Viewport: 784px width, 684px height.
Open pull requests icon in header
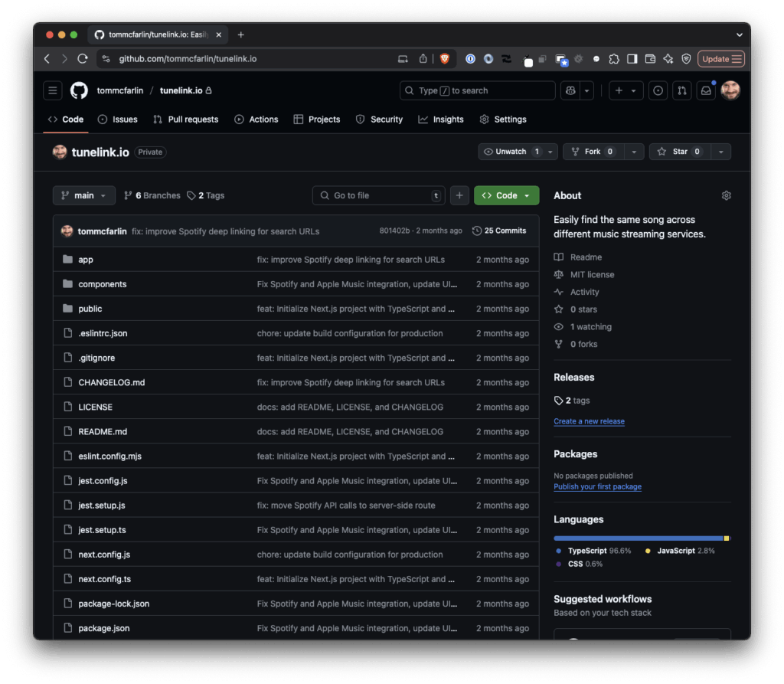pyautogui.click(x=682, y=90)
